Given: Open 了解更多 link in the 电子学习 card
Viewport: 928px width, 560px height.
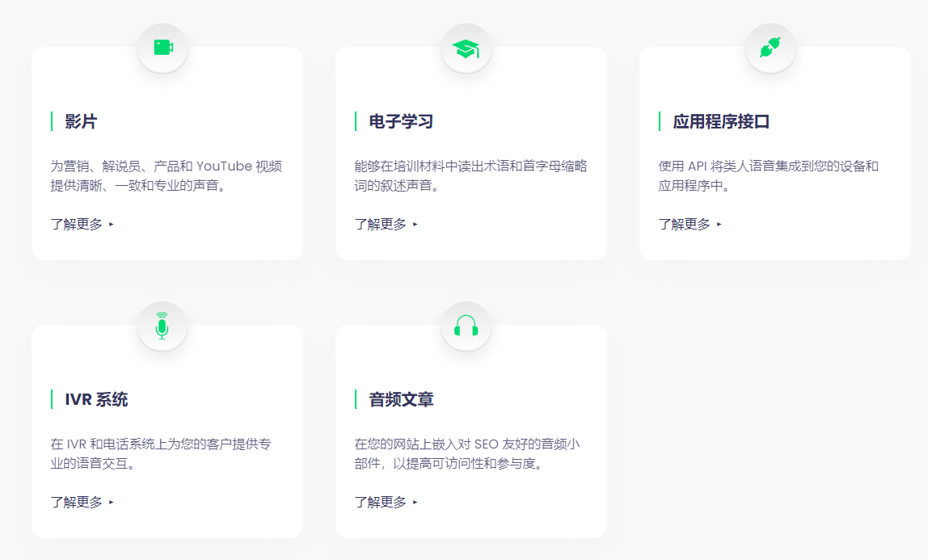Looking at the screenshot, I should pos(381,225).
